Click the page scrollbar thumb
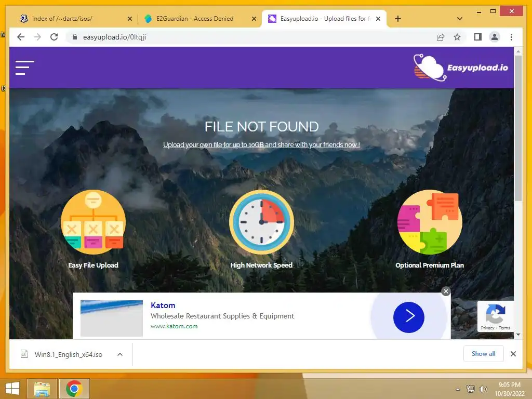This screenshot has width=532, height=399. click(x=518, y=128)
